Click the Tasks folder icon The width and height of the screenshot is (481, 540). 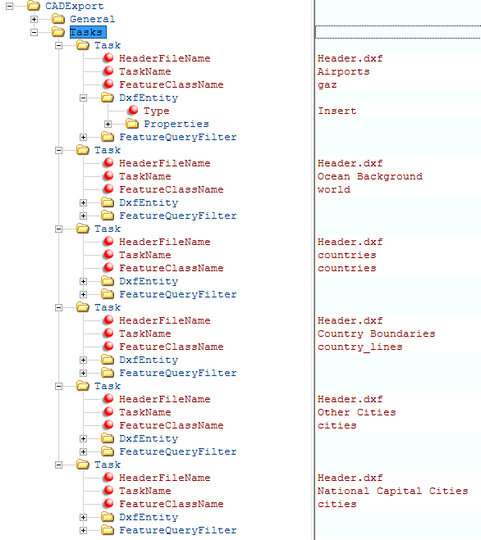[x=58, y=32]
